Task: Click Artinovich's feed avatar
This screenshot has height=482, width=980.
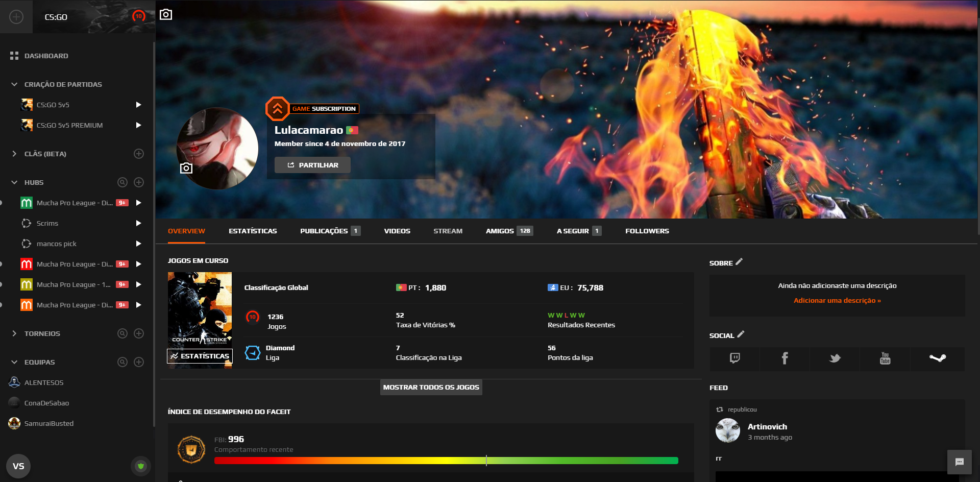Action: pyautogui.click(x=728, y=430)
